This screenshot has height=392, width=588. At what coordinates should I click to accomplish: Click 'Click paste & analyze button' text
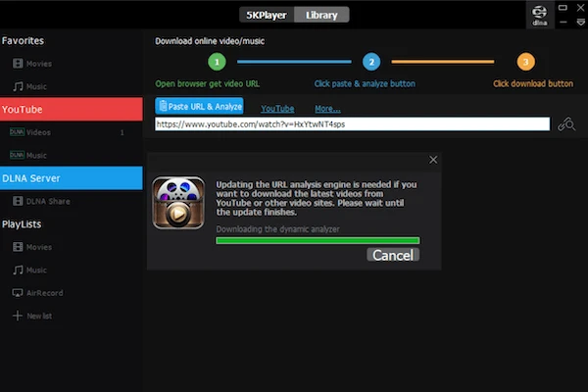point(365,83)
